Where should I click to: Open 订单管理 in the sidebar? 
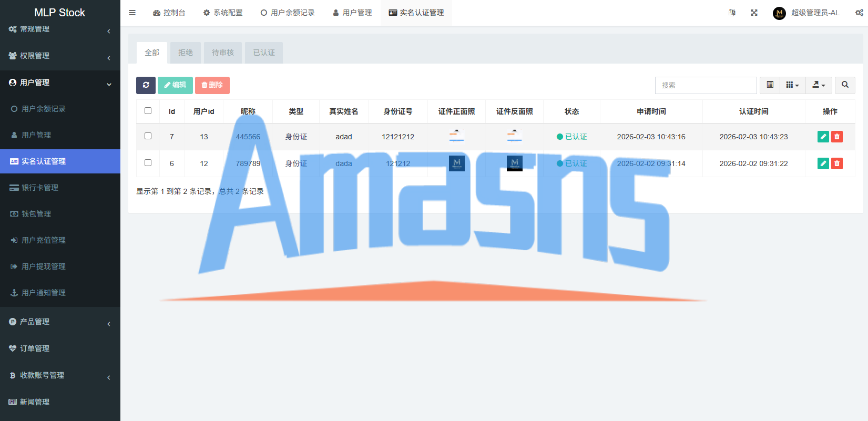(x=60, y=349)
